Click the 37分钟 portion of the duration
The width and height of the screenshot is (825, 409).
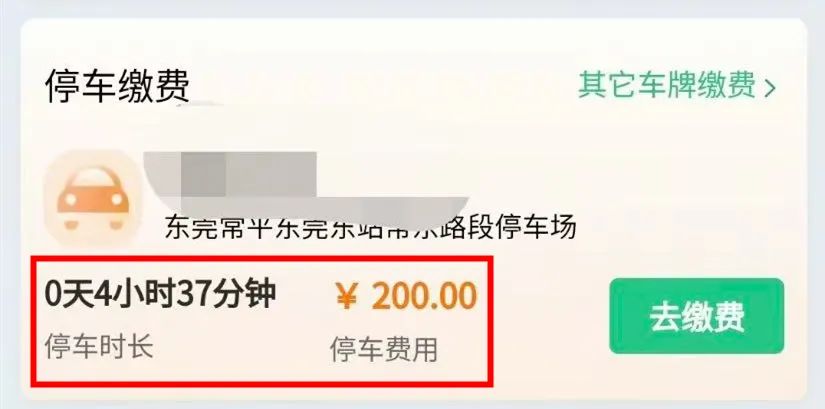(226, 294)
